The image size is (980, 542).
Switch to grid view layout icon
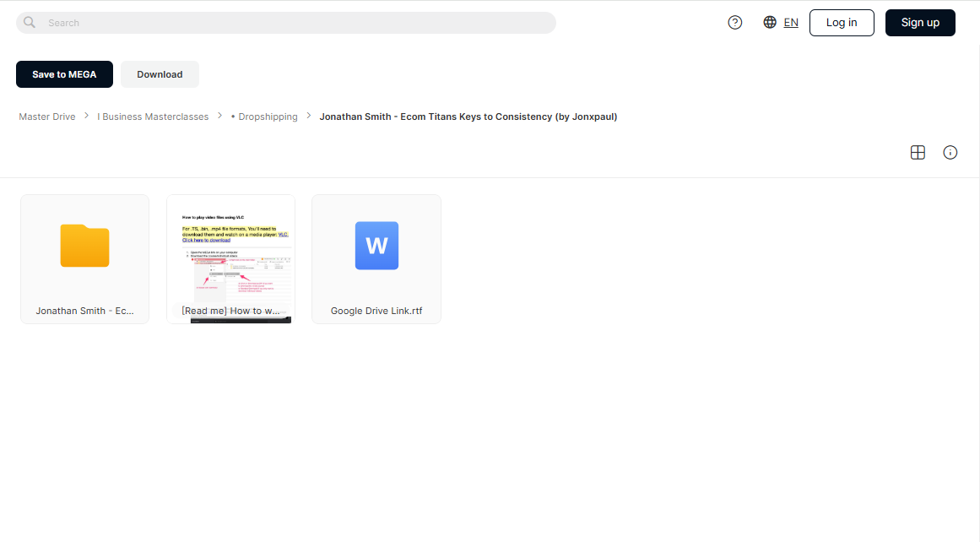(918, 153)
